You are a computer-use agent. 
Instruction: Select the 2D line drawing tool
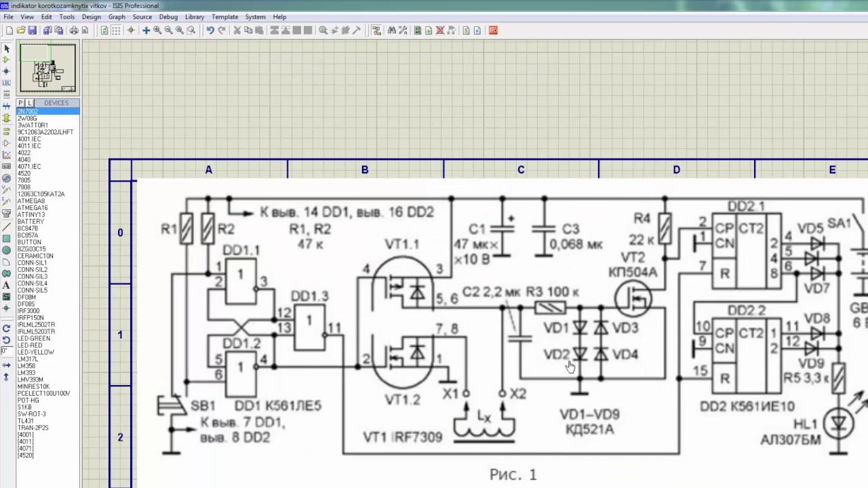pyautogui.click(x=7, y=226)
